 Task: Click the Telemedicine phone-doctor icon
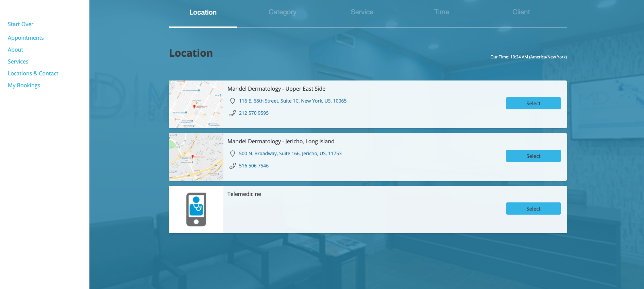[x=196, y=210]
